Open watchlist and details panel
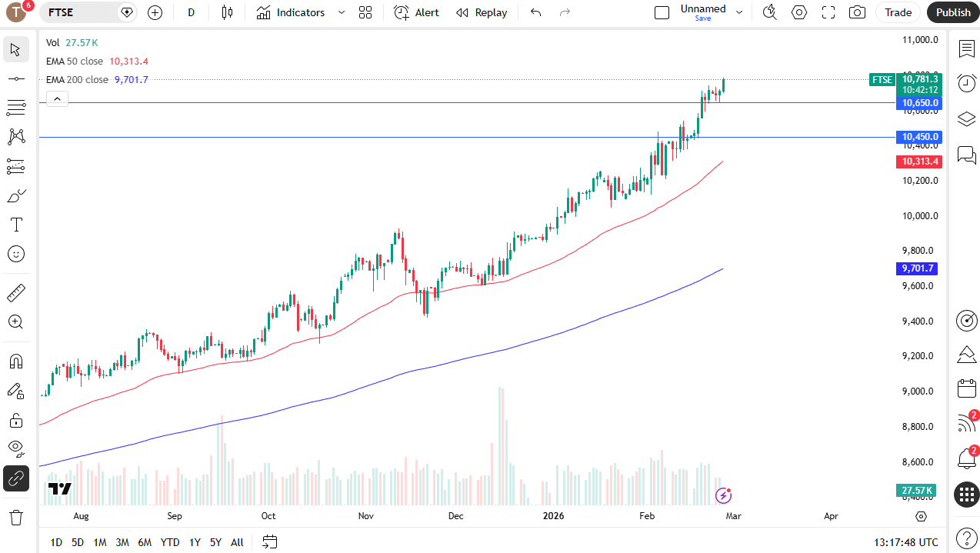The width and height of the screenshot is (980, 553). pyautogui.click(x=967, y=48)
